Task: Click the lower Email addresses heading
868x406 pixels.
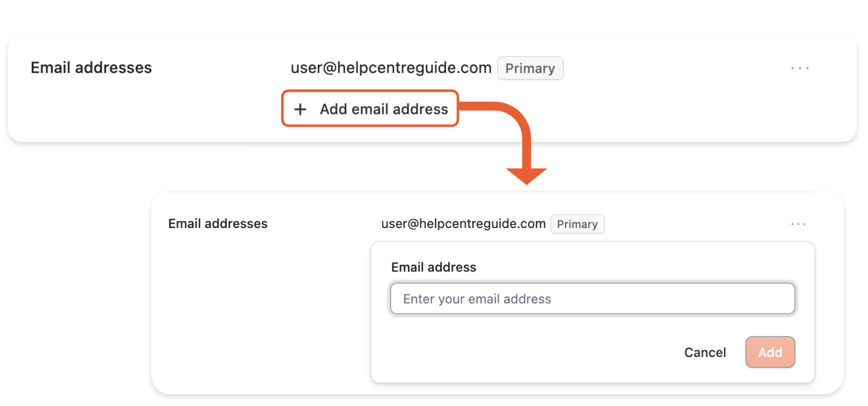Action: [x=218, y=224]
